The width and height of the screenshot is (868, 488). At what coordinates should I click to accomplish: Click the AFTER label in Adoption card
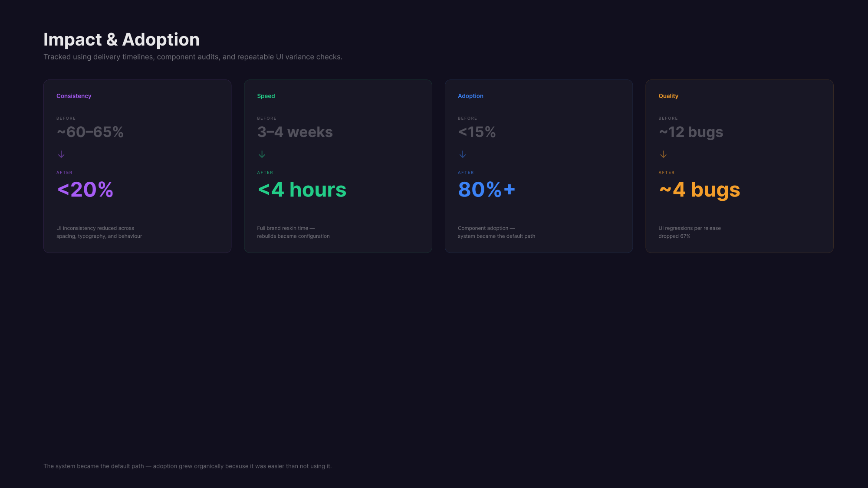(466, 173)
